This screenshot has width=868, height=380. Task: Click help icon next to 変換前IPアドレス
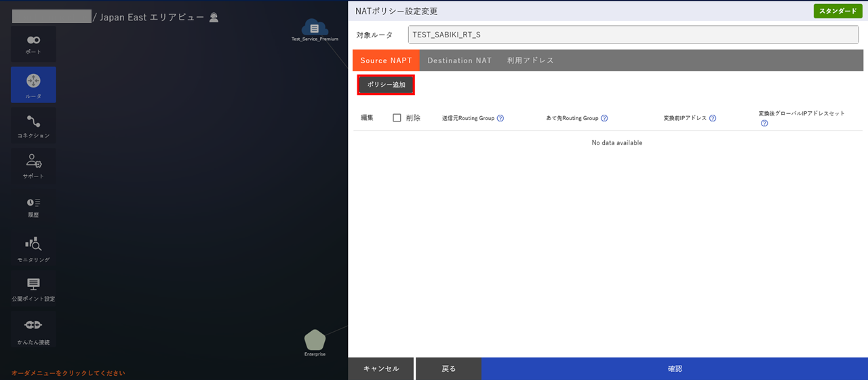pos(713,118)
